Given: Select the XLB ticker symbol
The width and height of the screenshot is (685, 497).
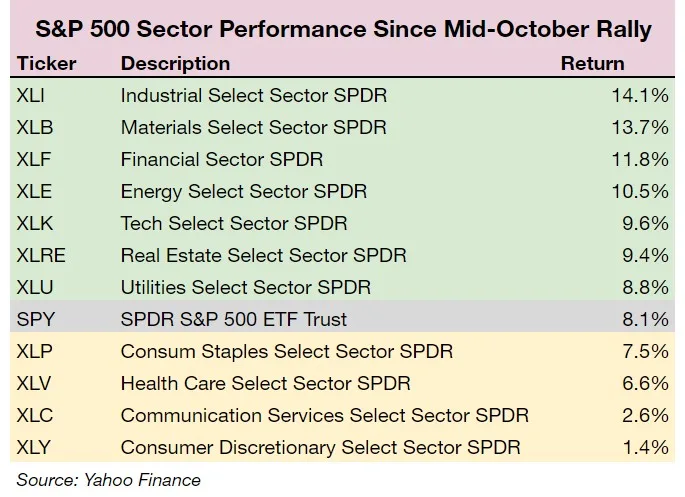Looking at the screenshot, I should click(x=34, y=128).
